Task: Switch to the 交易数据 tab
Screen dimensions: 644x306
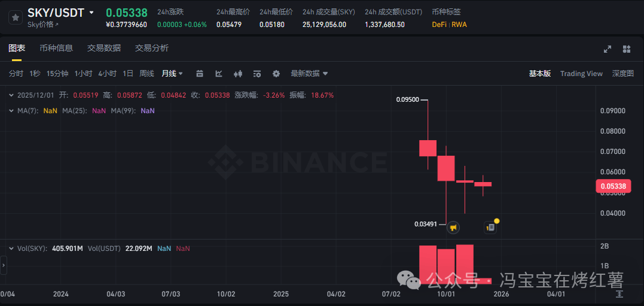Action: [104, 48]
